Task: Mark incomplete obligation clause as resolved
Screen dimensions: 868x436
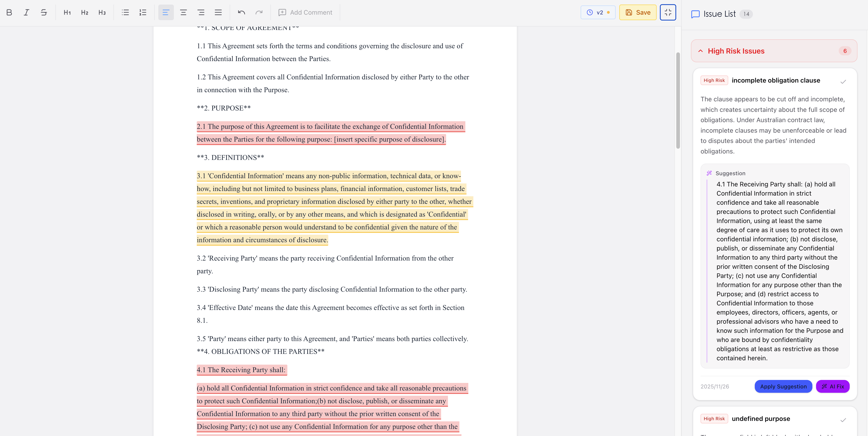Action: click(x=843, y=81)
